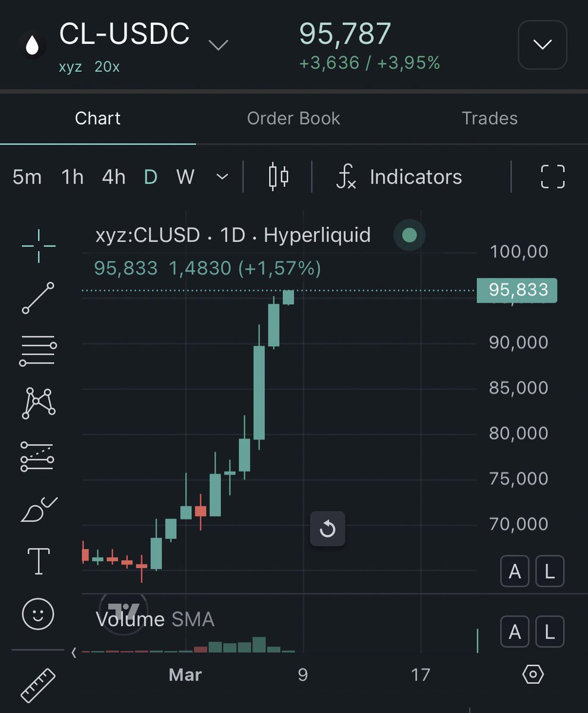Toggle auto scale A on price pane

click(515, 572)
